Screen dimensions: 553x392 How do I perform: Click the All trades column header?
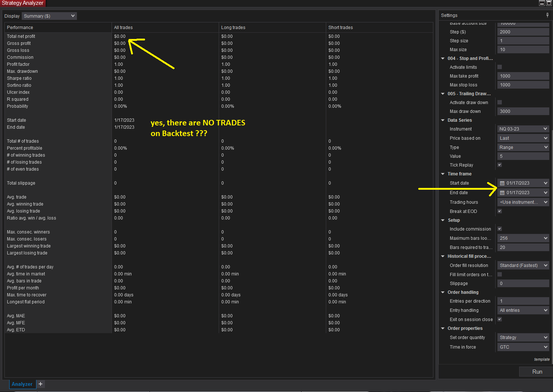pos(165,28)
